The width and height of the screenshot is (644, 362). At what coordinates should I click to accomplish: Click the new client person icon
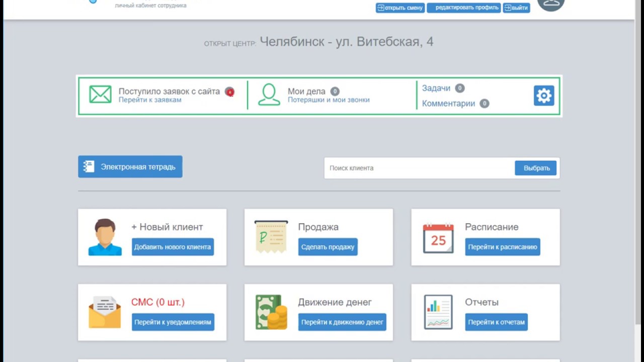pos(105,237)
